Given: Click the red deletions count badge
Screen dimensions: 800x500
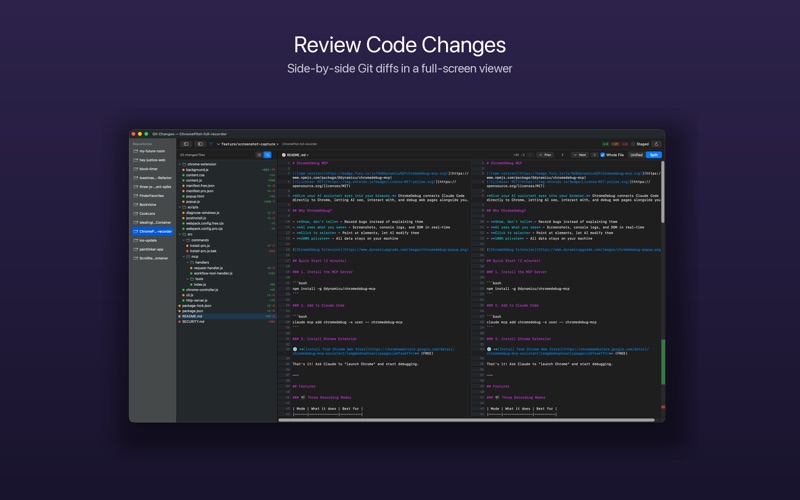Looking at the screenshot, I should point(624,144).
